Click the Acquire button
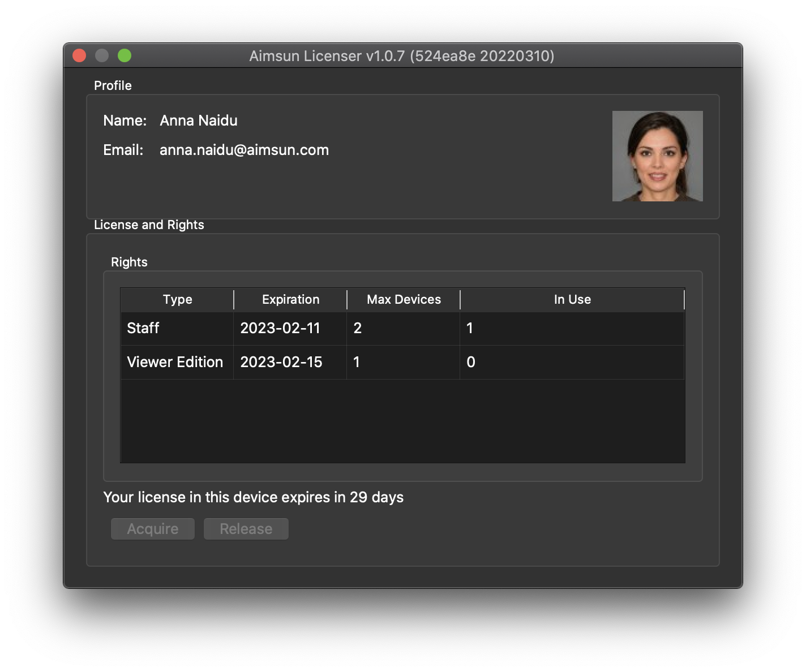The width and height of the screenshot is (806, 672). [153, 529]
